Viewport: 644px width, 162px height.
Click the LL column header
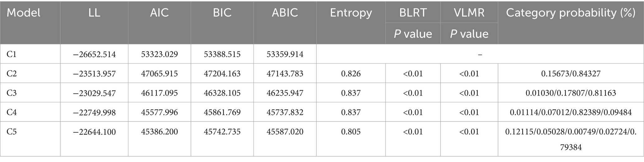tap(94, 13)
